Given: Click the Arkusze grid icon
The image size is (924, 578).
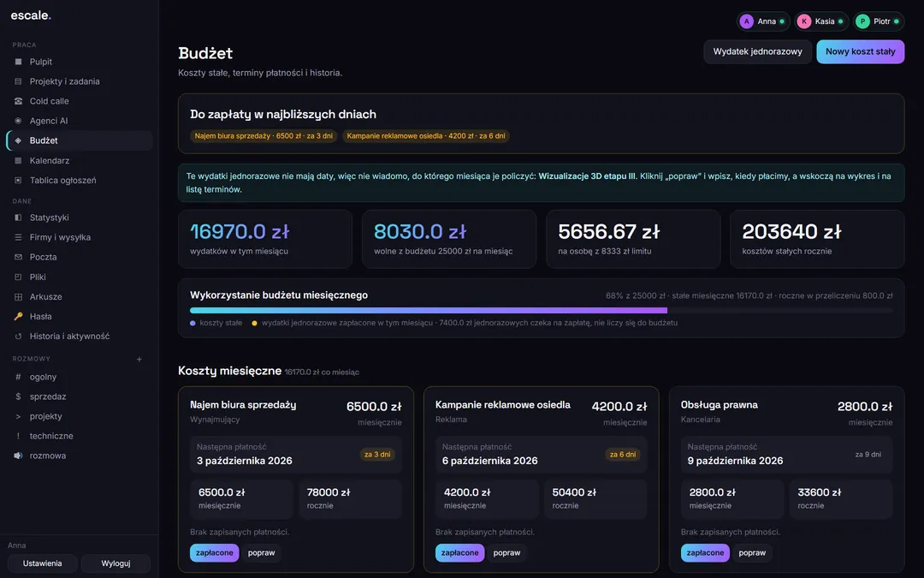Looking at the screenshot, I should [x=18, y=296].
